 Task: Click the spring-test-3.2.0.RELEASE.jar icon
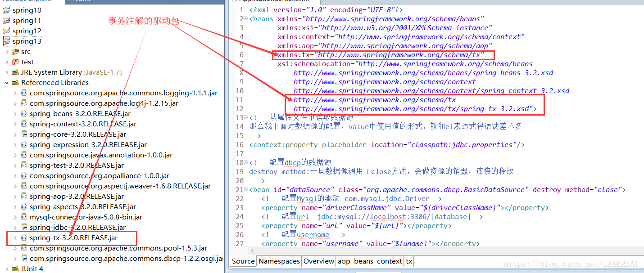click(x=24, y=166)
